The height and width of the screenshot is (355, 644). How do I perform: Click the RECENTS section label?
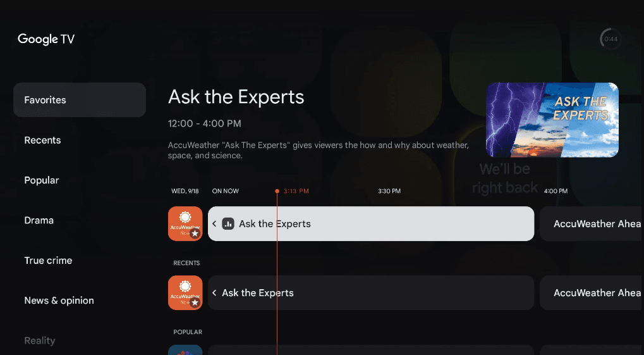186,263
